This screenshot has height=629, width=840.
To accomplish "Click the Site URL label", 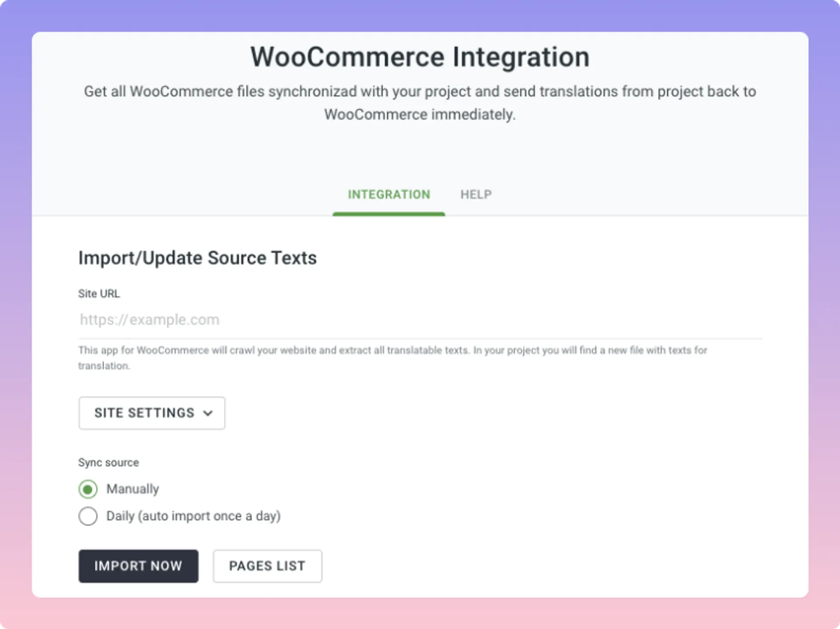I will point(99,294).
